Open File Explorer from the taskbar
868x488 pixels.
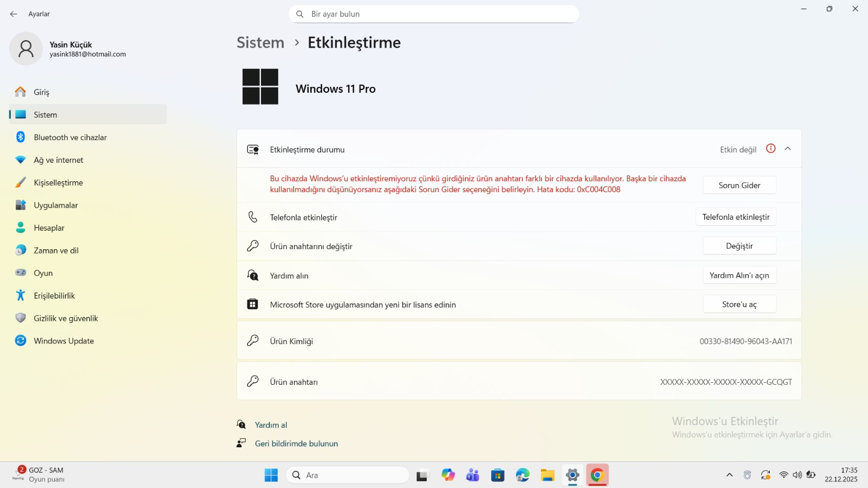[547, 475]
